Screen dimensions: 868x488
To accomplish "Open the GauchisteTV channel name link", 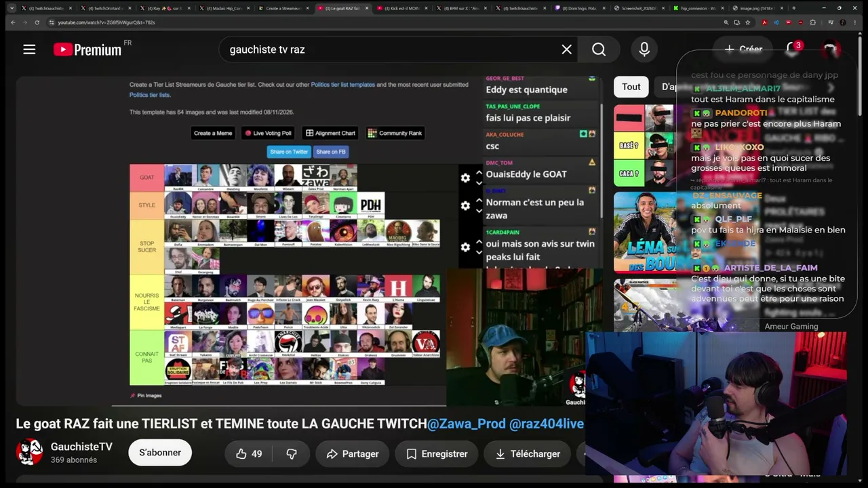I will coord(81,447).
